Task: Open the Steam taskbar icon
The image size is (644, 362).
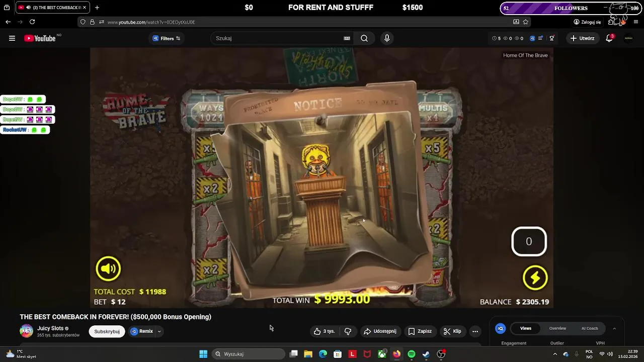Action: tap(426, 354)
